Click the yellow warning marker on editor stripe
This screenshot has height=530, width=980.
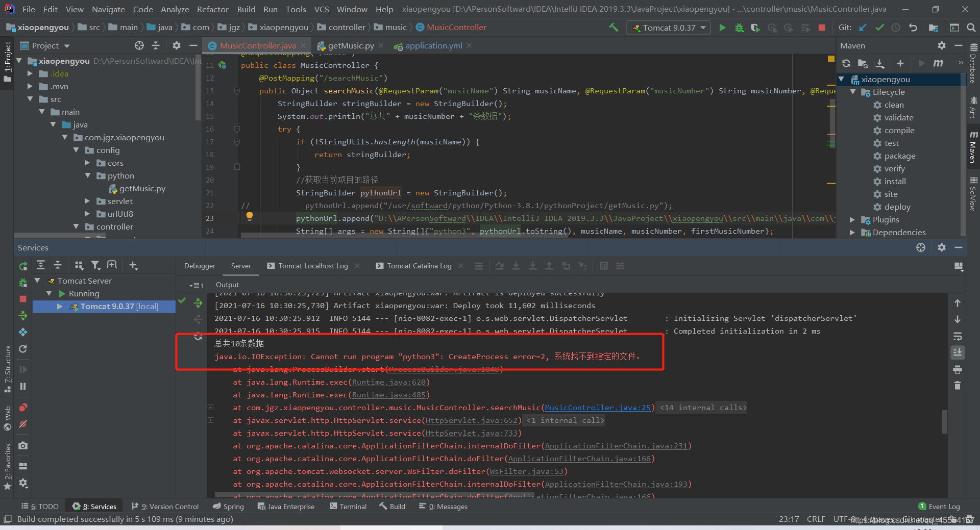(x=831, y=60)
